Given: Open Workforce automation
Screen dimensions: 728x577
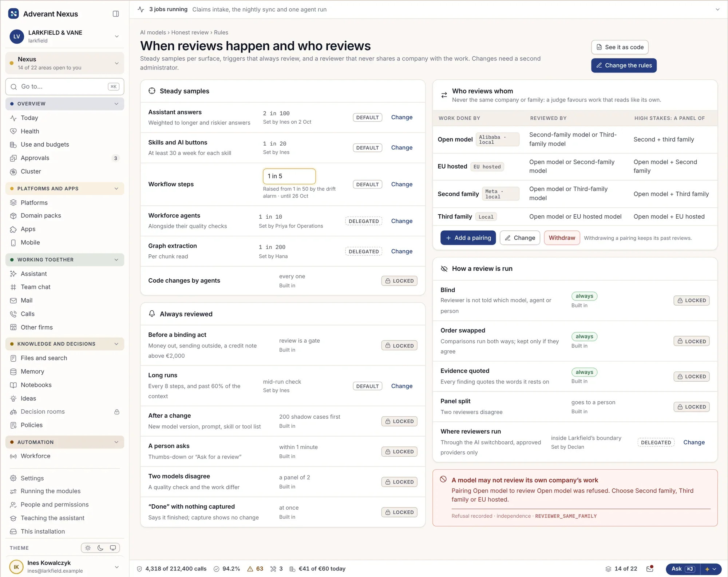Looking at the screenshot, I should pos(35,456).
